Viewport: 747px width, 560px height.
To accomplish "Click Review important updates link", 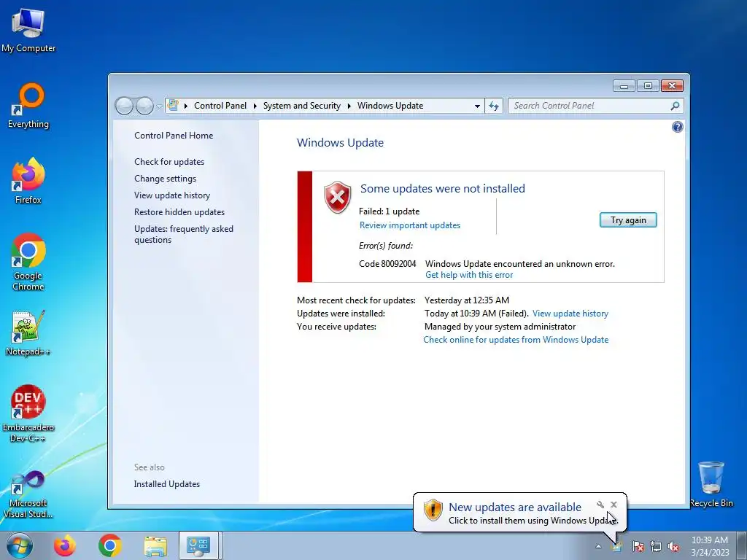I will pyautogui.click(x=410, y=225).
